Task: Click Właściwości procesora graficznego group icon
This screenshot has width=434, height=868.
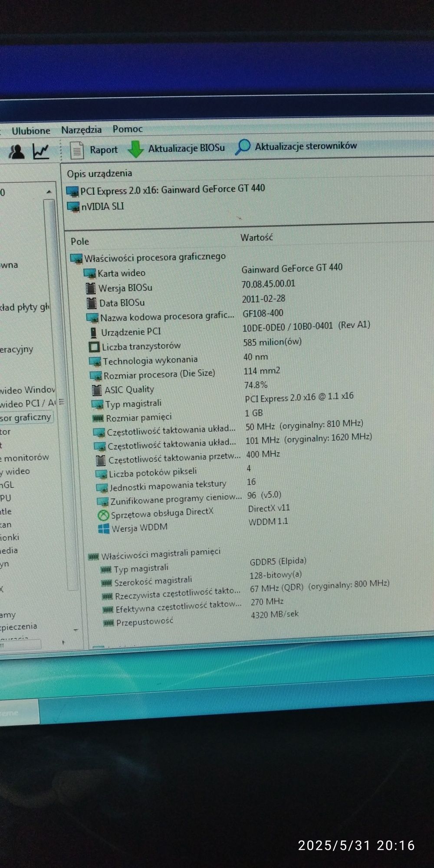Action: coord(76,259)
